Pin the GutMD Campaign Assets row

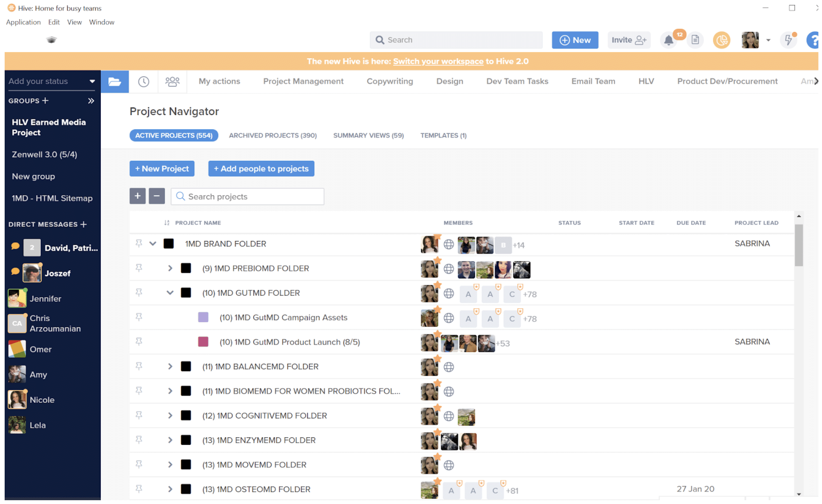click(x=139, y=317)
